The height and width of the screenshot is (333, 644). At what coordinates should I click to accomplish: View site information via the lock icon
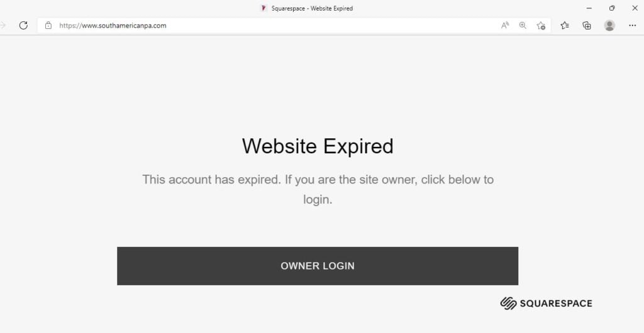click(48, 25)
